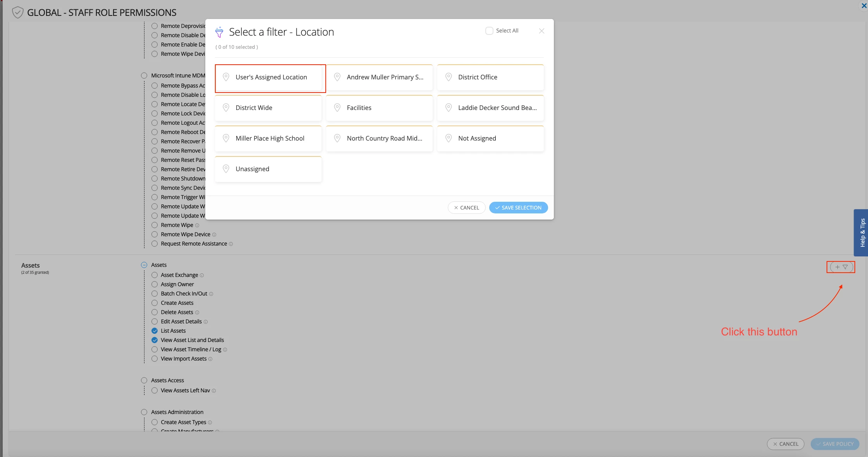The width and height of the screenshot is (868, 457).
Task: Toggle the Assets Administration group circle
Action: click(144, 412)
